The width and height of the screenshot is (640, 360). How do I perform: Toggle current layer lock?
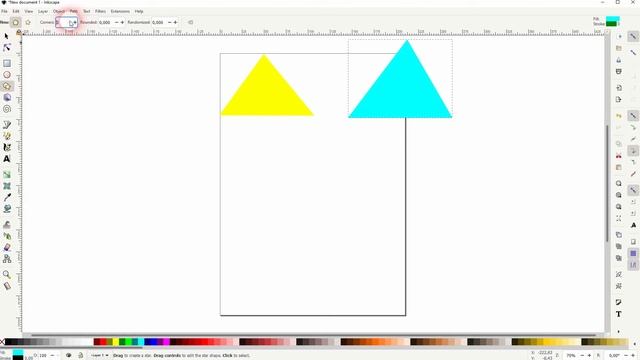pos(80,356)
